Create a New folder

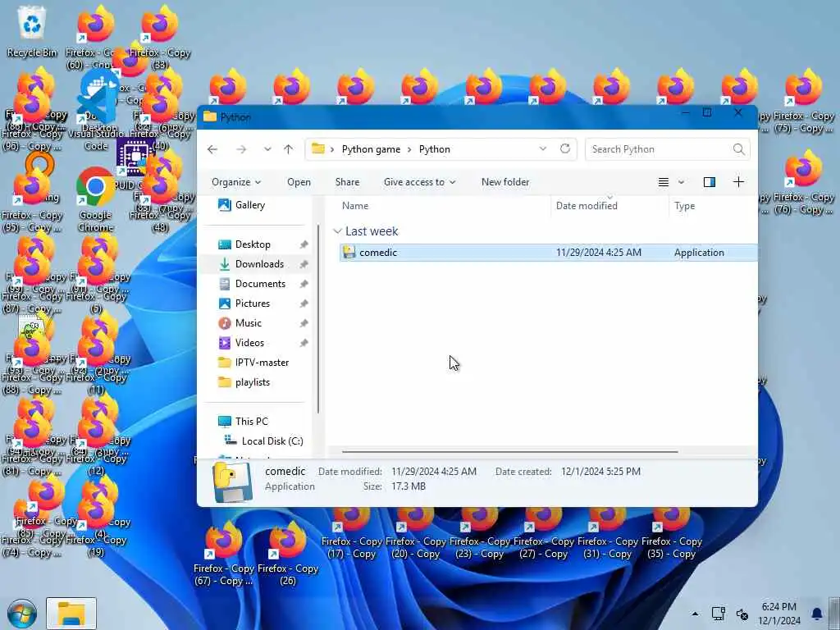tap(505, 182)
